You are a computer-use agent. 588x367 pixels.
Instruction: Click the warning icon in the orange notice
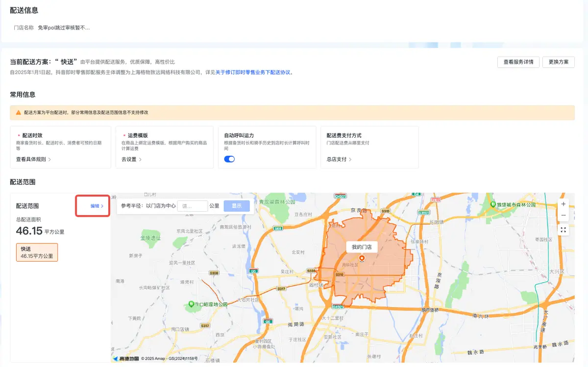tap(18, 113)
